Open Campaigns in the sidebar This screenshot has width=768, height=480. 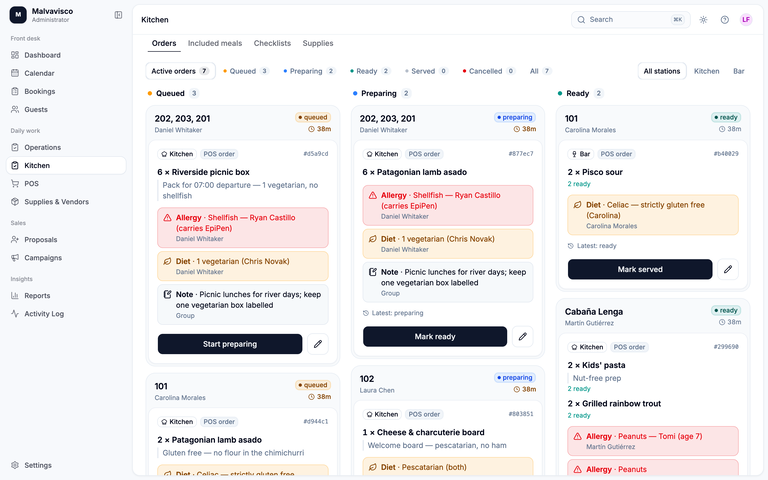click(66, 258)
